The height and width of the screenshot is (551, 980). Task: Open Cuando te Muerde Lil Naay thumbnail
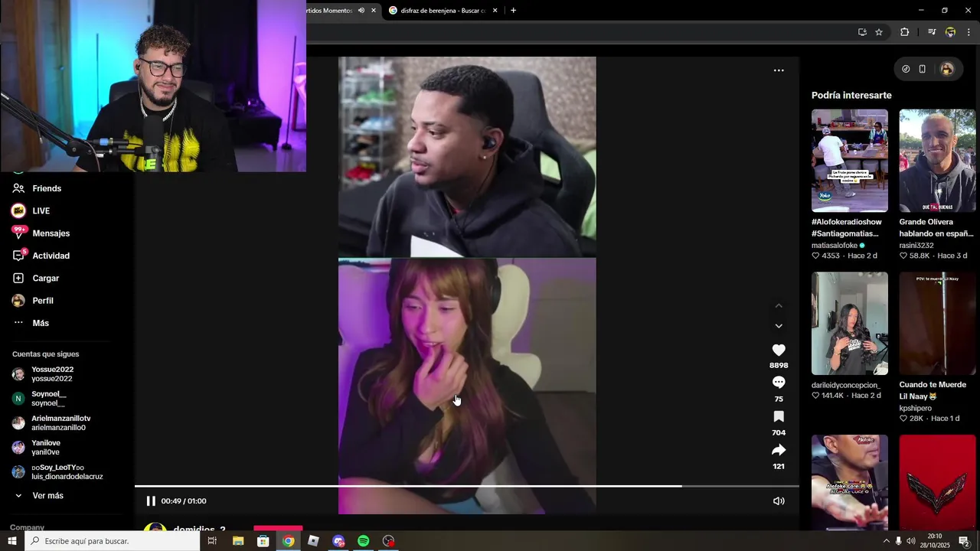[937, 324]
